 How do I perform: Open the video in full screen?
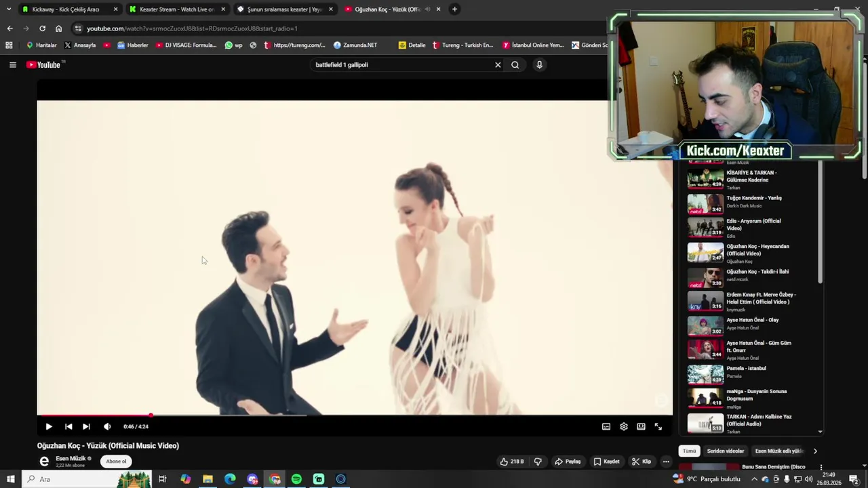(x=658, y=426)
